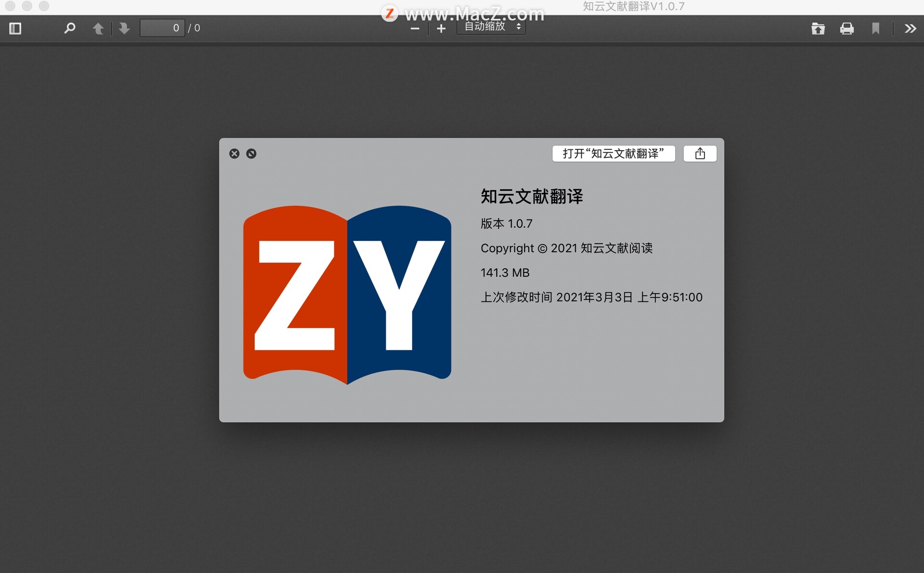Zoom out with the minus button
This screenshot has height=573, width=924.
[x=415, y=29]
